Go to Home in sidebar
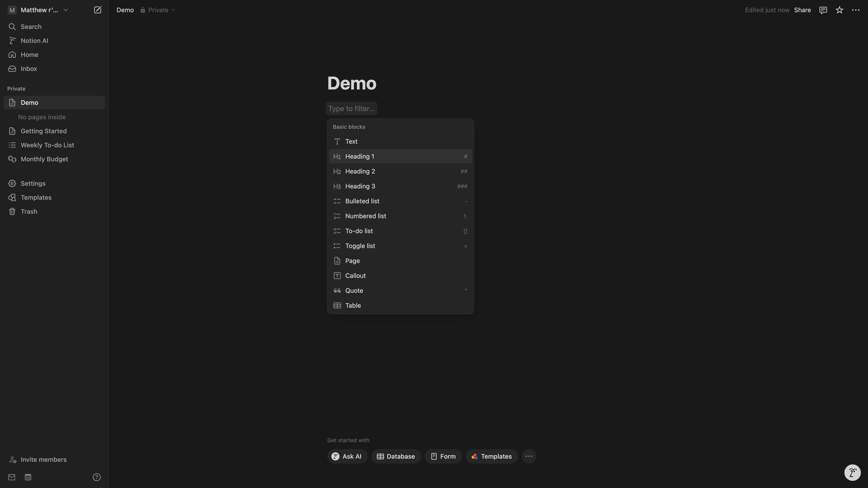The height and width of the screenshot is (488, 868). tap(54, 54)
